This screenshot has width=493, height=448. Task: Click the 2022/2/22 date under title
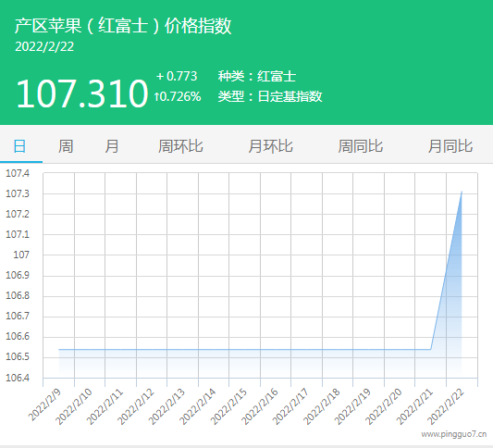tap(44, 47)
